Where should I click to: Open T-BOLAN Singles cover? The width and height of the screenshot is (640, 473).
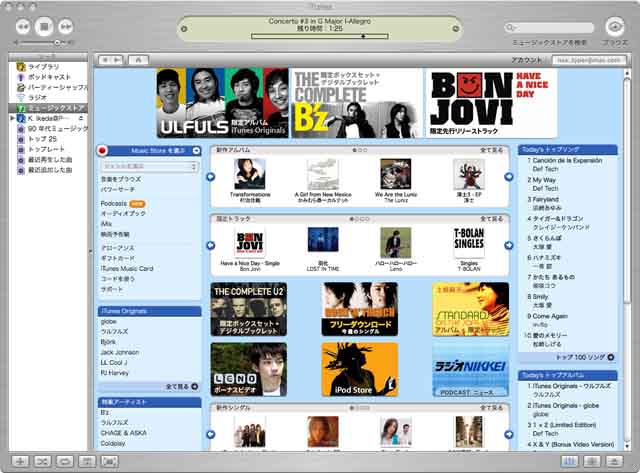[x=469, y=243]
